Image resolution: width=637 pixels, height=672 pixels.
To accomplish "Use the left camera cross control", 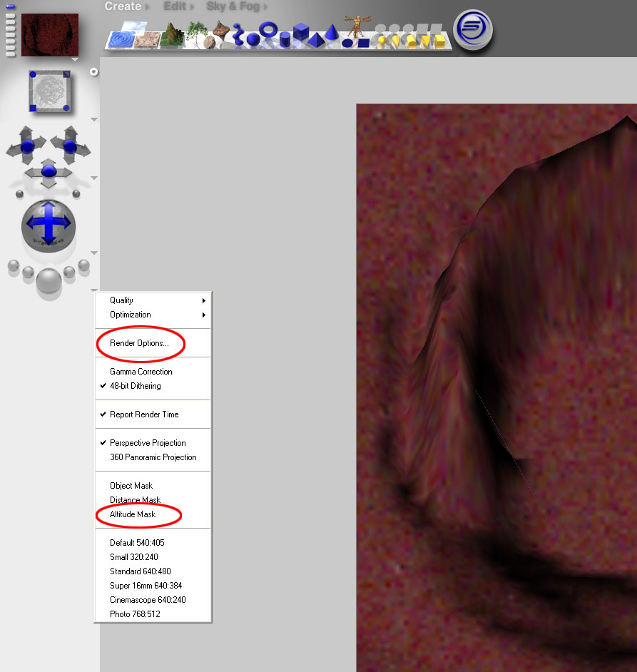I will [x=26, y=146].
